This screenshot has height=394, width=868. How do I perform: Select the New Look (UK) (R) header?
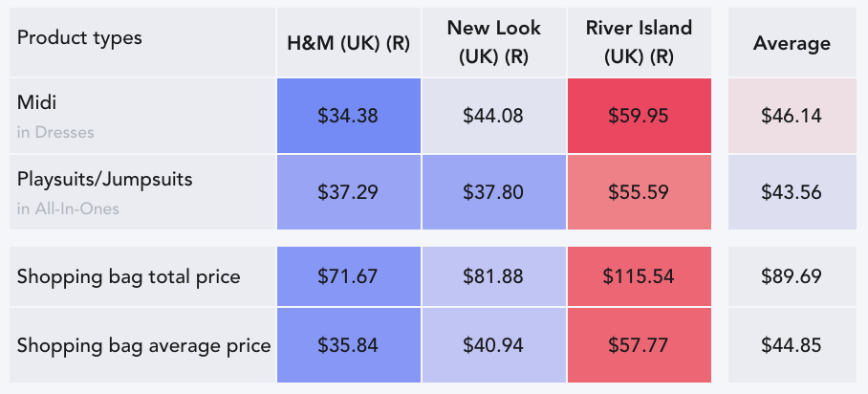pos(494,42)
